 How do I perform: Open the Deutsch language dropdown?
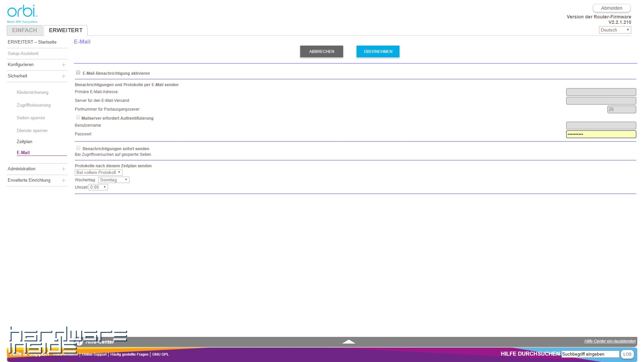[615, 30]
